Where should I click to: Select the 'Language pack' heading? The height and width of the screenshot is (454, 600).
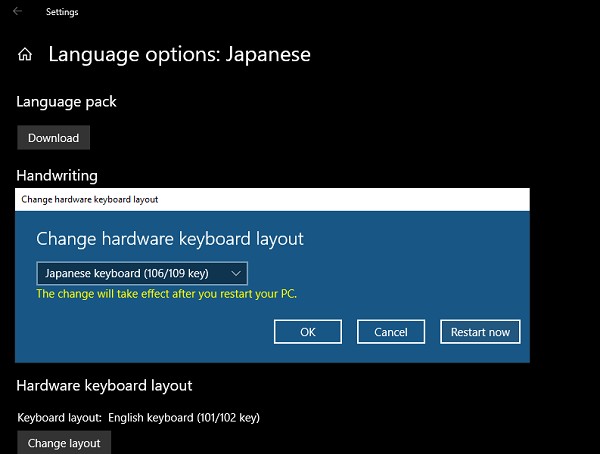(x=66, y=102)
